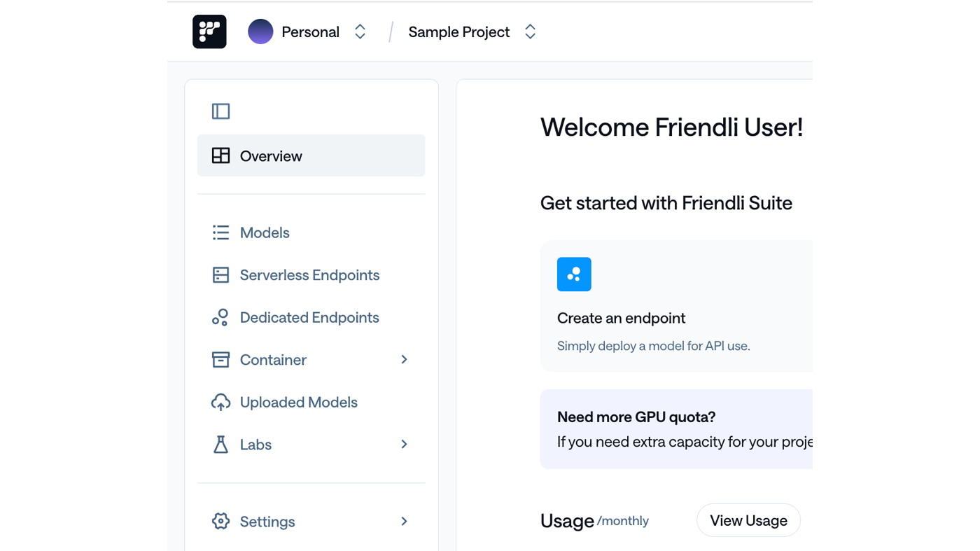Collapse the sidebar with the panel icon
This screenshot has height=551, width=980.
click(220, 111)
